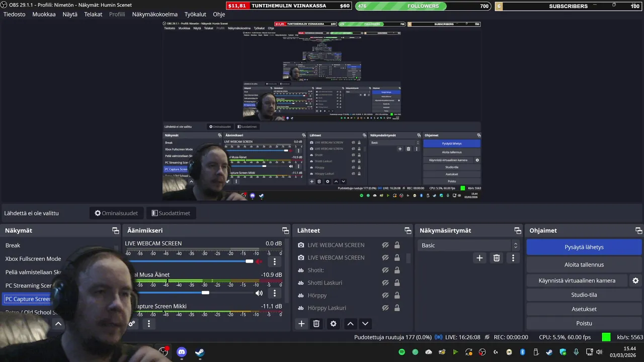The width and height of the screenshot is (644, 362).
Task: Unmute LIVE WEBCAM SCREEN audio
Action: pyautogui.click(x=259, y=261)
